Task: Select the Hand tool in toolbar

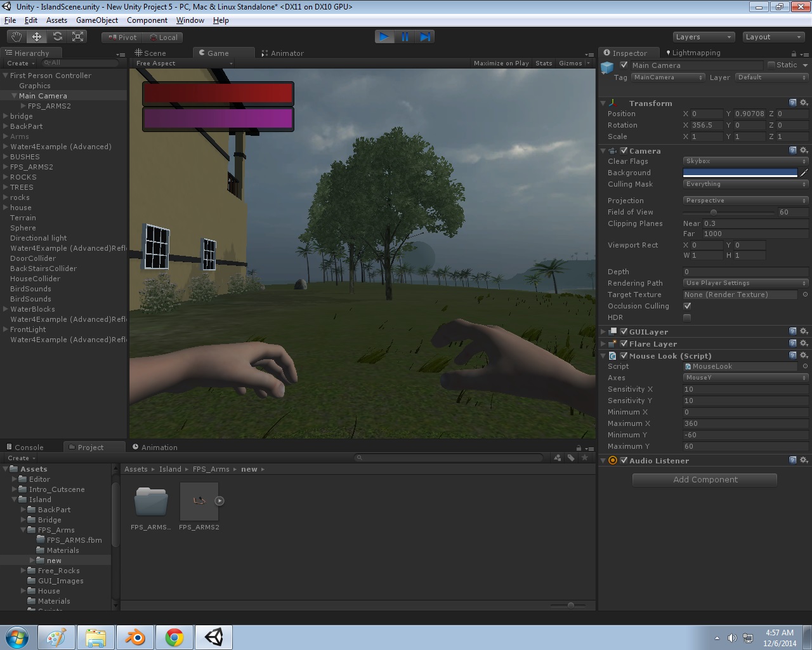Action: 16,37
